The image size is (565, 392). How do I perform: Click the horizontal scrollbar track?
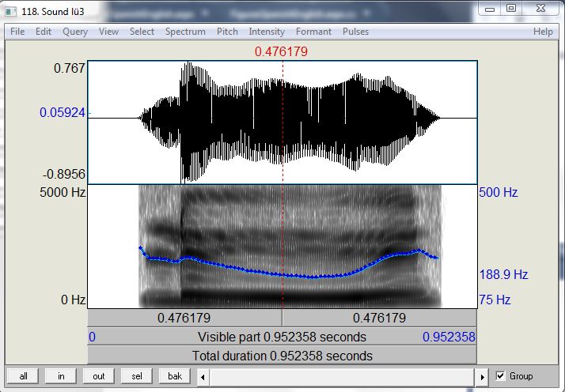tap(343, 377)
